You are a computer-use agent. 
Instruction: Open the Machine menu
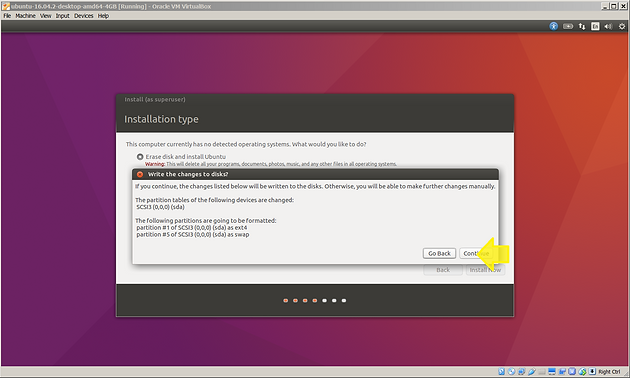(25, 16)
